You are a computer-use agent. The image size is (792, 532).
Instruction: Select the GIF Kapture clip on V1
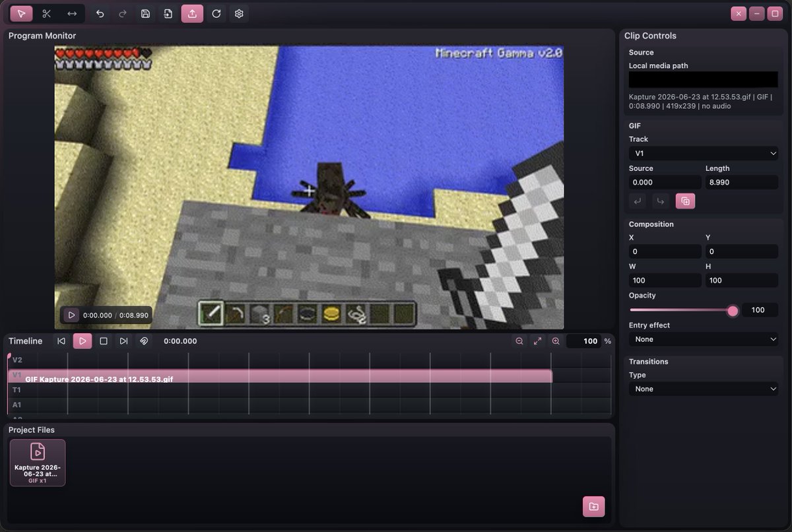point(280,376)
